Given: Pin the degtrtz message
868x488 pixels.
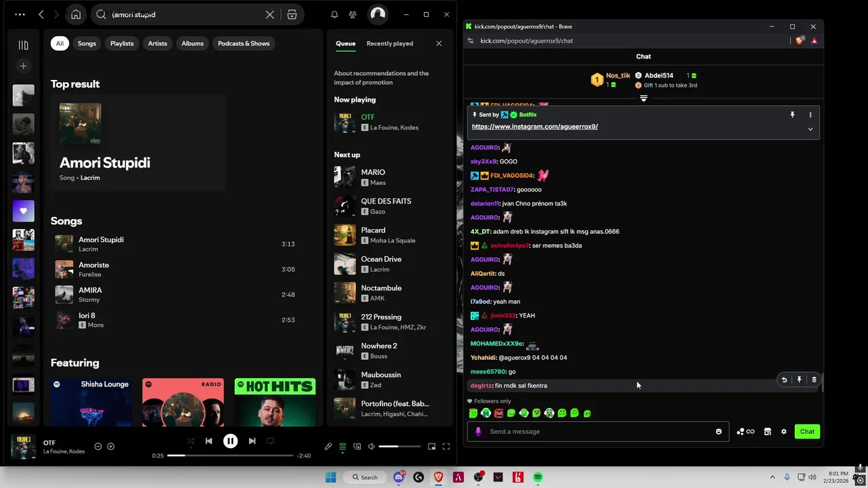Looking at the screenshot, I should (x=799, y=380).
